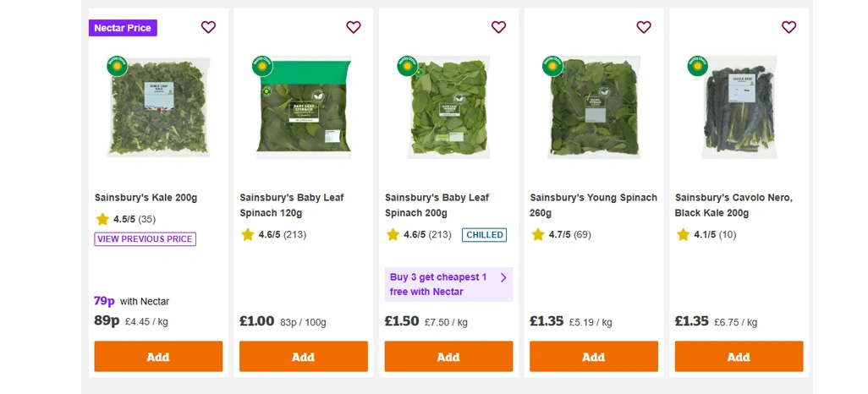This screenshot has height=394, width=868.
Task: Click the CHILLED label badge
Action: pos(484,234)
